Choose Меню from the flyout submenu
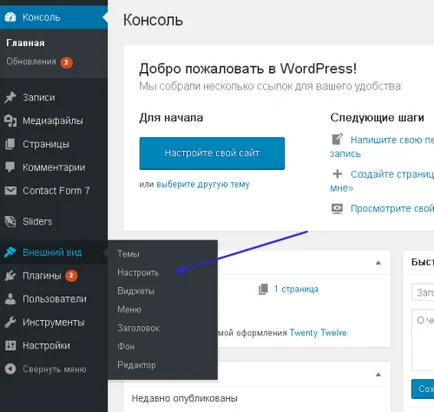434x412 pixels. click(129, 310)
